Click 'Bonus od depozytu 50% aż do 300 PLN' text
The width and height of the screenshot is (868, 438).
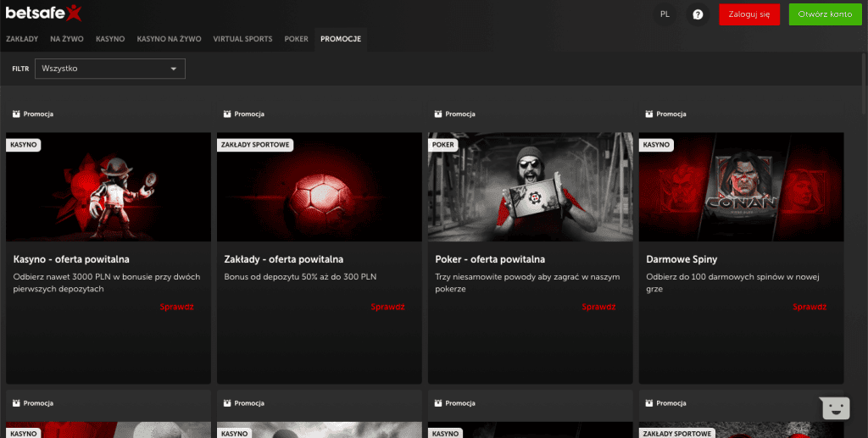click(x=300, y=277)
